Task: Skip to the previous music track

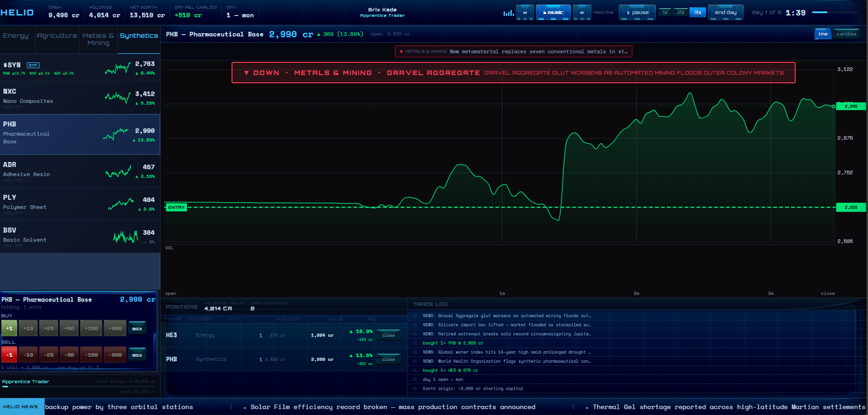Action: click(x=525, y=12)
